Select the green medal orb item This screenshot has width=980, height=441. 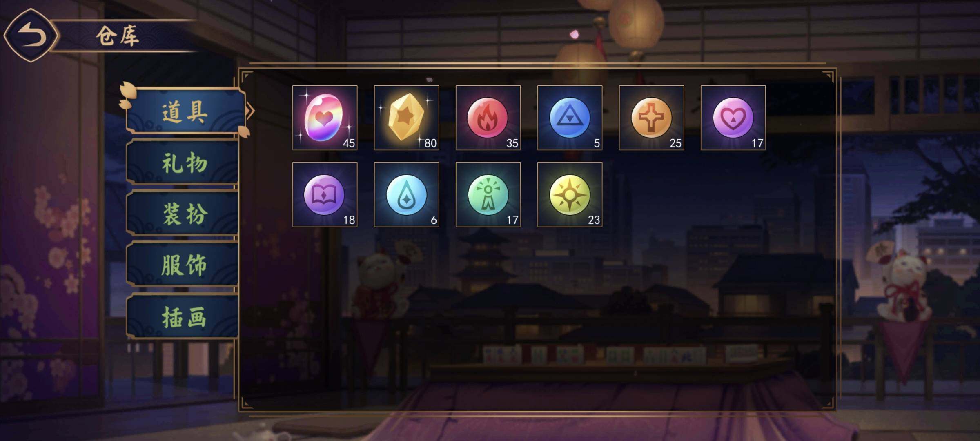(488, 194)
